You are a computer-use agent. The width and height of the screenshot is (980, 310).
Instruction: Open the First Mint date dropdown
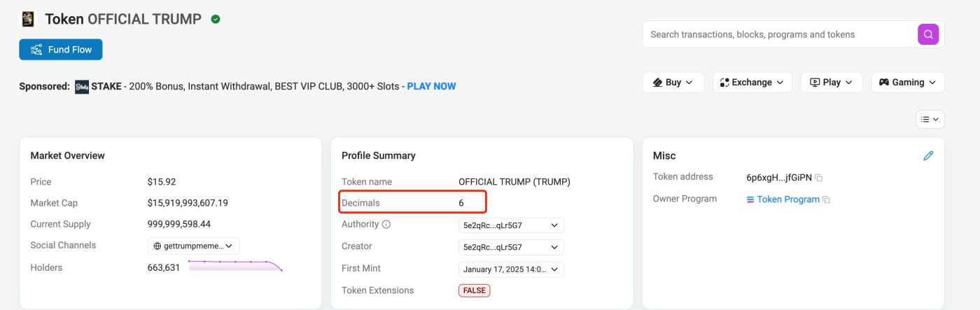coord(510,269)
